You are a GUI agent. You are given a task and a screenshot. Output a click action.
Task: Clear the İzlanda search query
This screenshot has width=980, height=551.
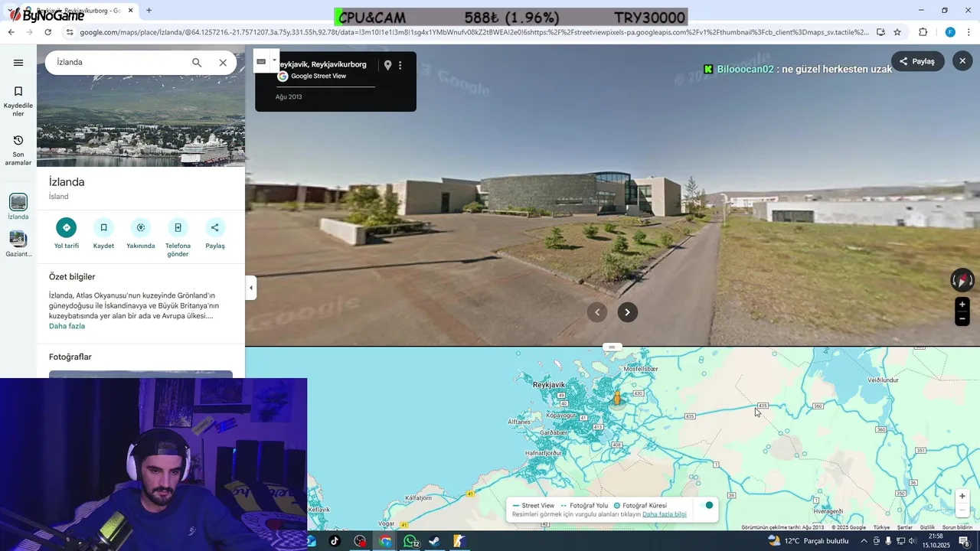[x=223, y=63]
